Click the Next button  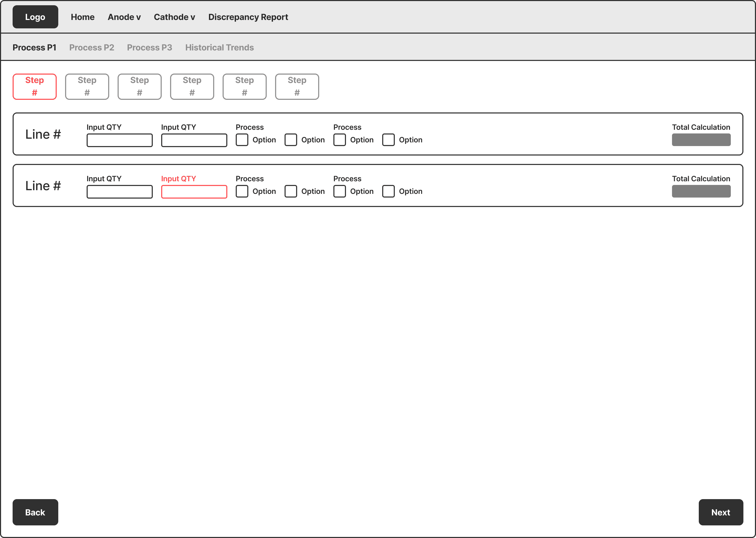[721, 512]
